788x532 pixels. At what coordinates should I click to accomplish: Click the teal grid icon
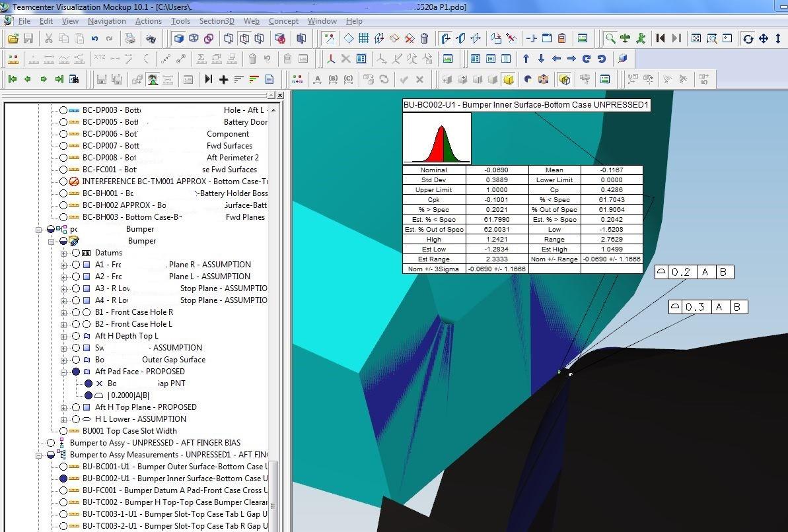(x=363, y=38)
